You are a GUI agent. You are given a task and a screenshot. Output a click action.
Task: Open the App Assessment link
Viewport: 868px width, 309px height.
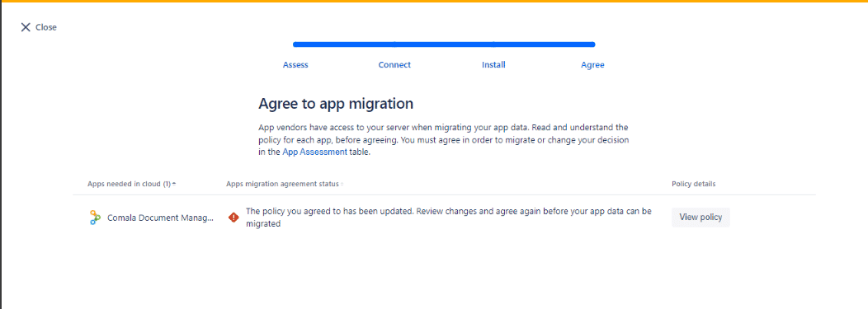[315, 152]
